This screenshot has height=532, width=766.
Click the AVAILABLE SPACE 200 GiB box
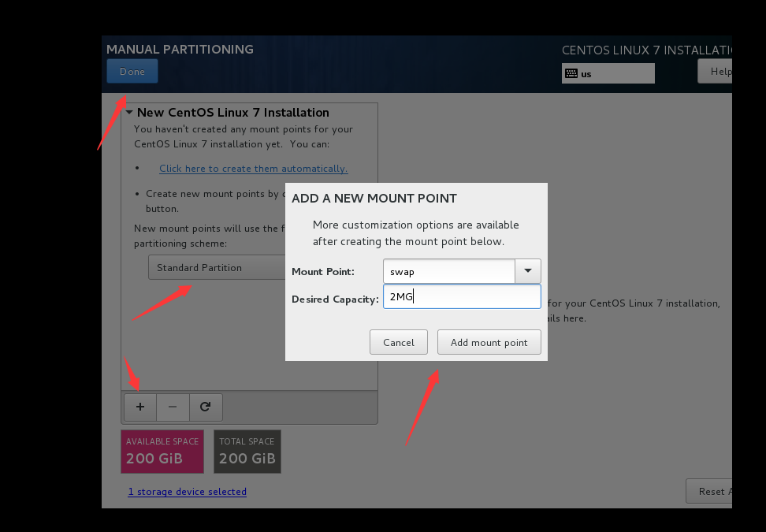[162, 452]
